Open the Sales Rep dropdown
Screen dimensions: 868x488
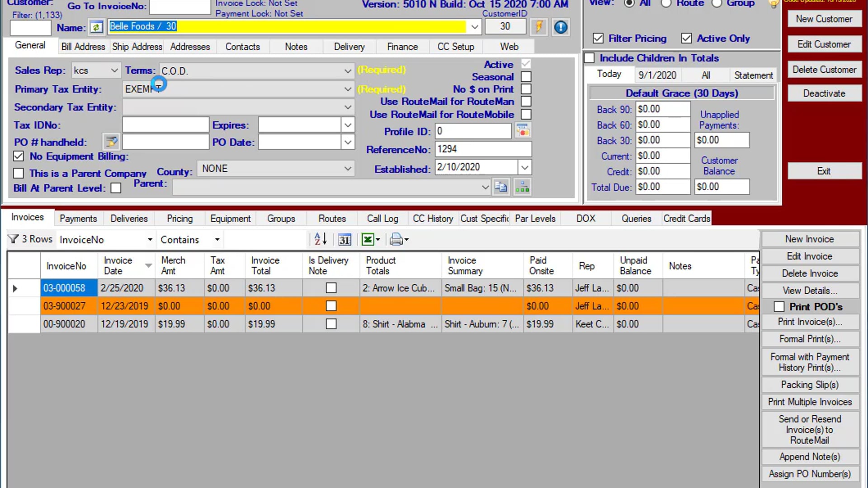coord(114,70)
